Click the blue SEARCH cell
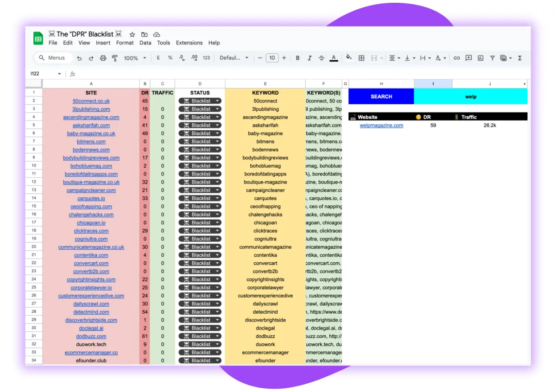Image resolution: width=556 pixels, height=392 pixels. [x=381, y=96]
